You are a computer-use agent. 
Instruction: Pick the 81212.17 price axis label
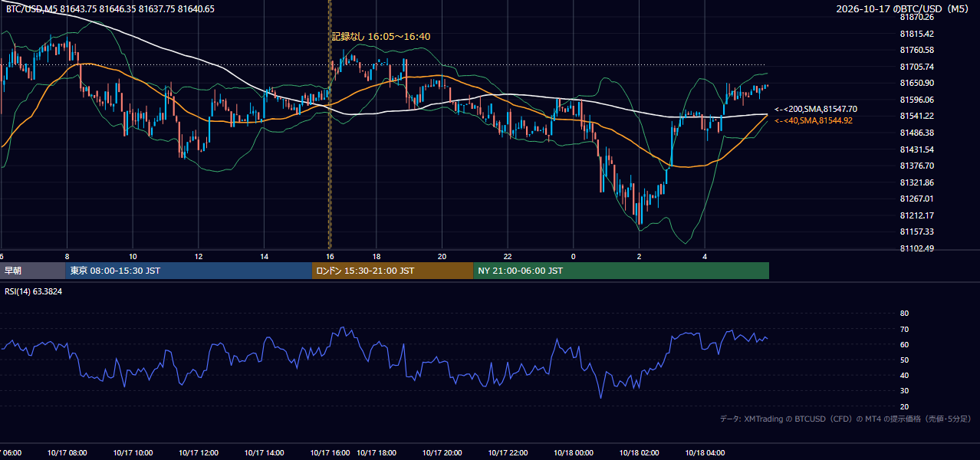click(x=916, y=215)
